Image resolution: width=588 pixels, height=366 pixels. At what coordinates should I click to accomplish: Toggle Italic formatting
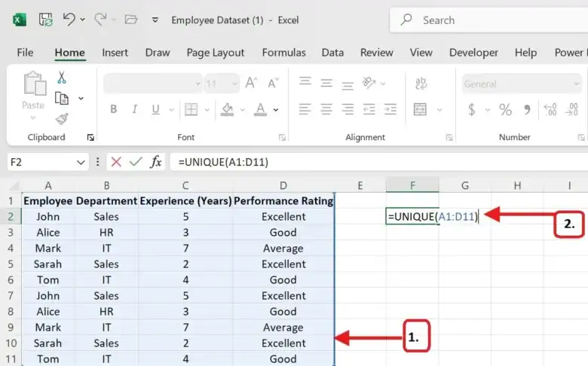pos(134,109)
